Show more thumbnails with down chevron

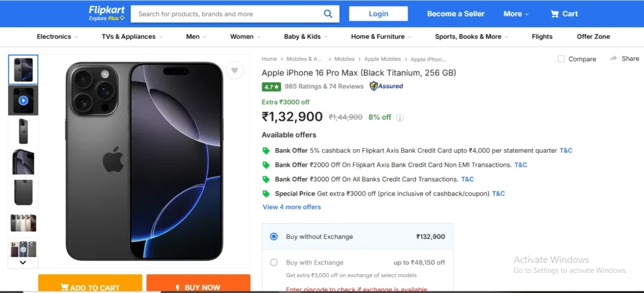[x=23, y=263]
